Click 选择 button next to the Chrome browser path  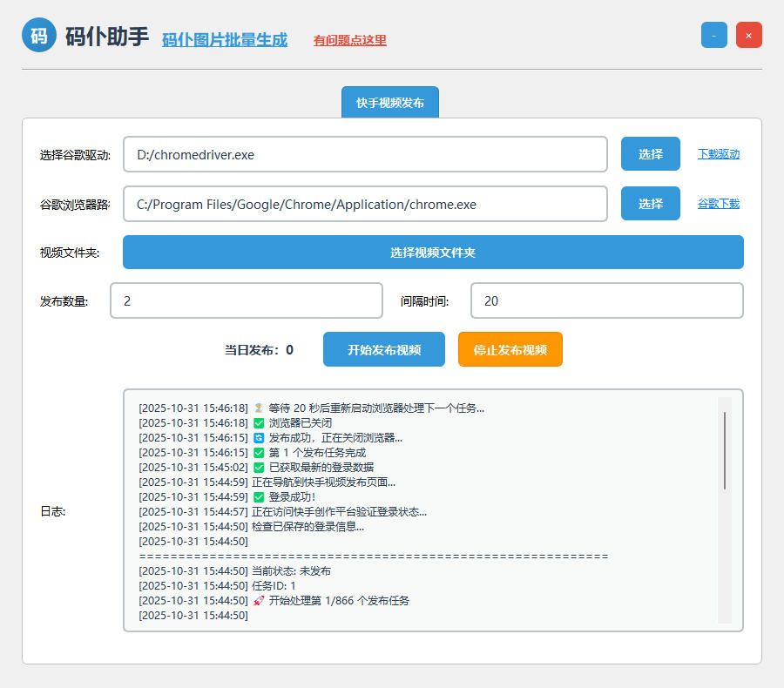(650, 203)
